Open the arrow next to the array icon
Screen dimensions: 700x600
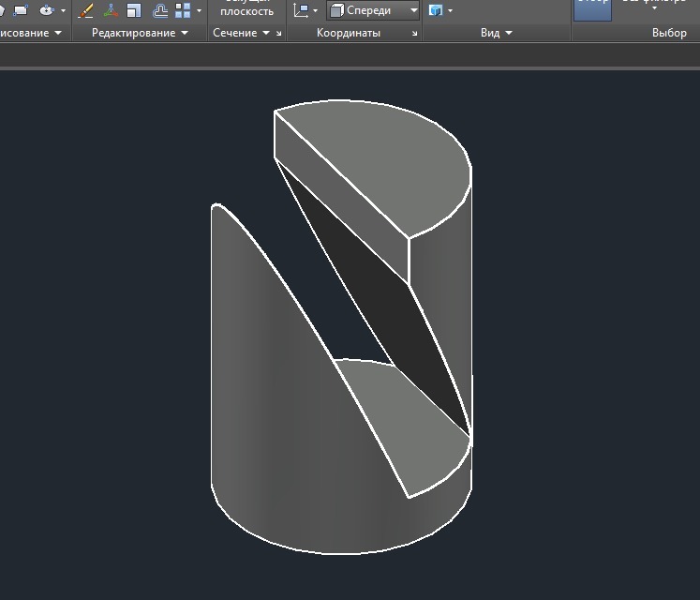point(199,11)
